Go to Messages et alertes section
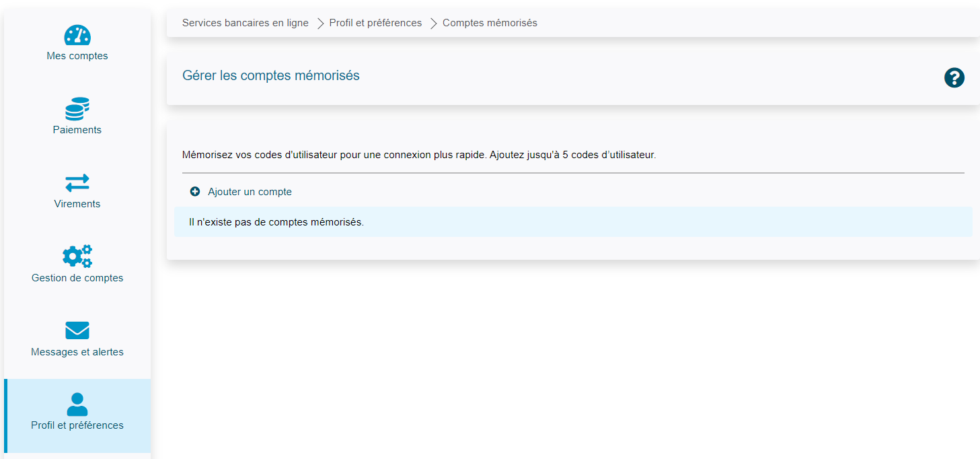The width and height of the screenshot is (980, 459). [x=77, y=351]
